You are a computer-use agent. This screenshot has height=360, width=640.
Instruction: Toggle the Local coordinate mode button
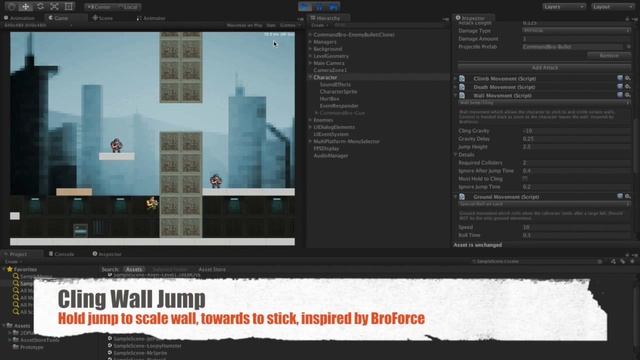click(128, 7)
